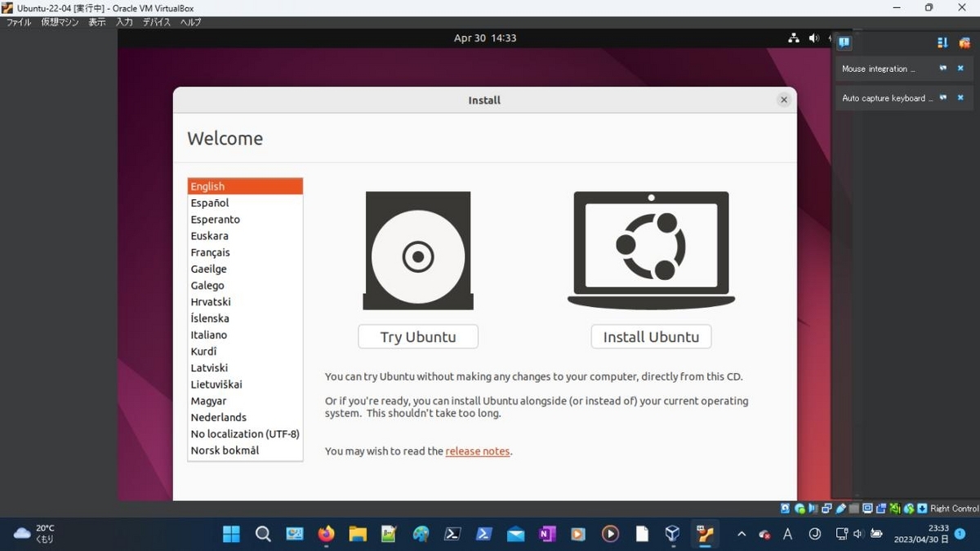Select Galego in the language list
980x551 pixels.
coord(245,285)
